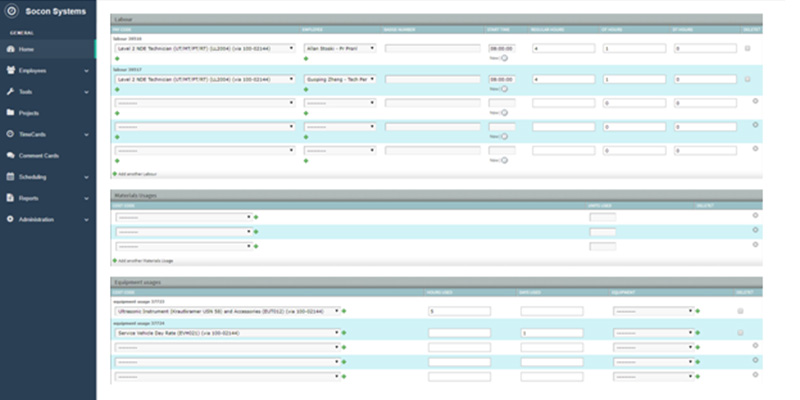
Task: Click remove circle on last blank Equipment usages row
Action: pyautogui.click(x=755, y=374)
